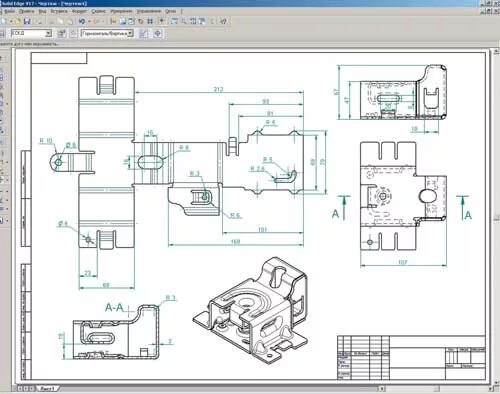500x394 pixels.
Task: Open the Сервис menu
Action: [99, 11]
